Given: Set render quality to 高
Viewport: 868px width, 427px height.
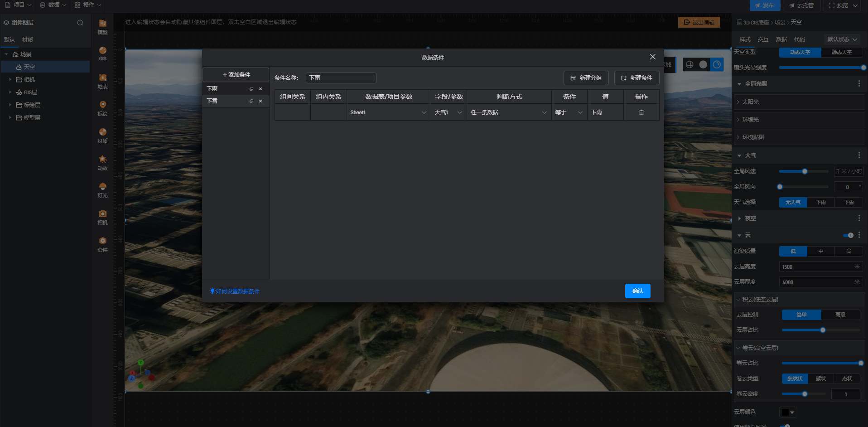Looking at the screenshot, I should [849, 251].
